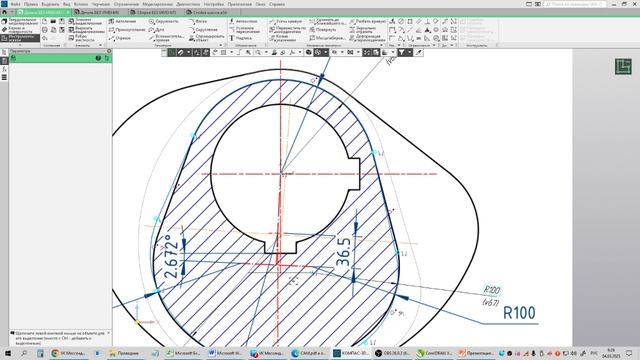
Task: Switch to OBS in the taskbar
Action: [393, 353]
